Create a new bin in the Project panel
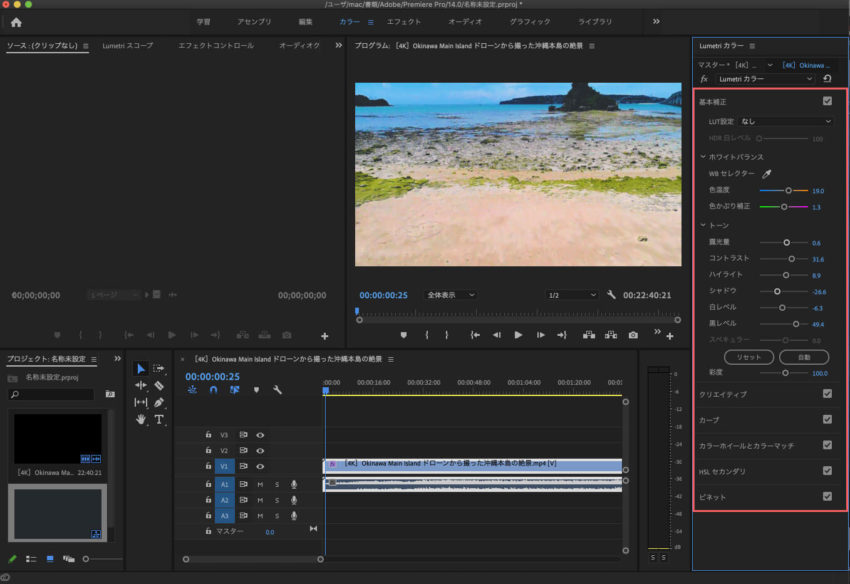Screen dimensions: 850x584 pos(110,394)
